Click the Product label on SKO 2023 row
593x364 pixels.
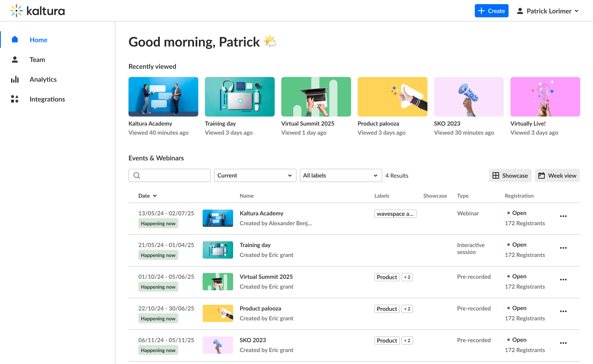tap(387, 341)
